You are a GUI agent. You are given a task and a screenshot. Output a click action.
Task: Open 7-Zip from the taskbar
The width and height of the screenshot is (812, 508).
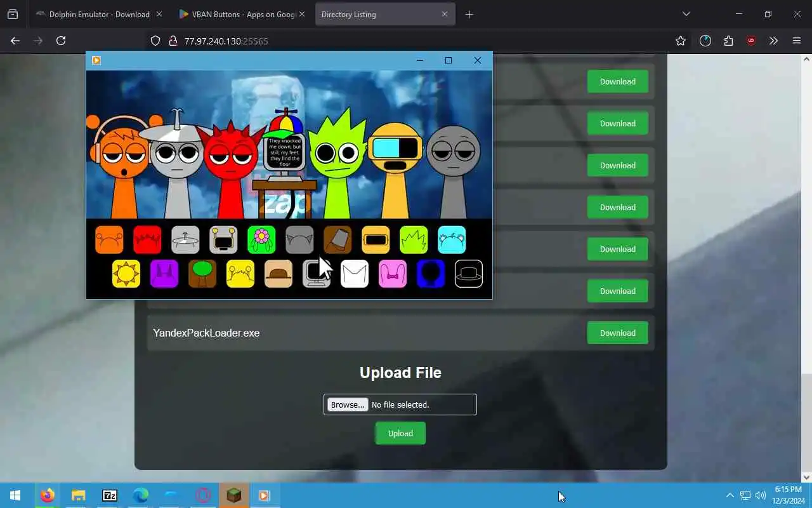(109, 495)
